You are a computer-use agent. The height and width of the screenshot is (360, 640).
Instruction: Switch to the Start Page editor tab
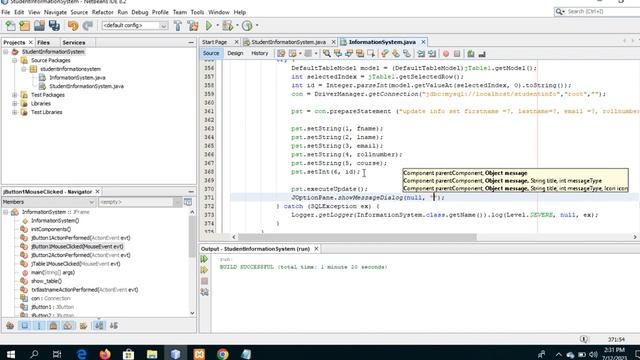[x=215, y=42]
